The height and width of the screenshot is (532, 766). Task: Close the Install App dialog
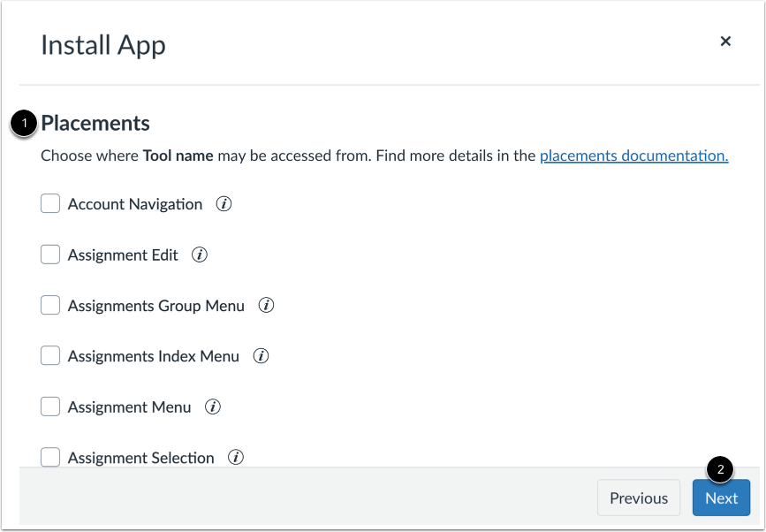click(x=725, y=42)
